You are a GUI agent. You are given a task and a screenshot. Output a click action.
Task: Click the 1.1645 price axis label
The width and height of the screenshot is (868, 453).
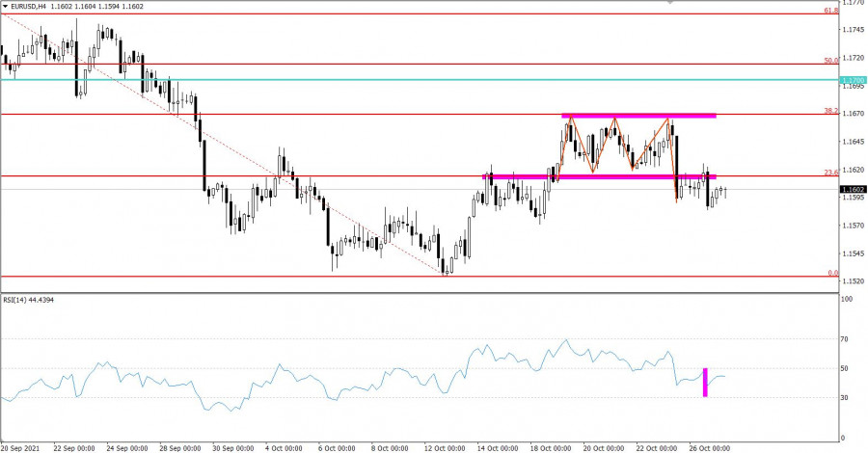coord(854,142)
